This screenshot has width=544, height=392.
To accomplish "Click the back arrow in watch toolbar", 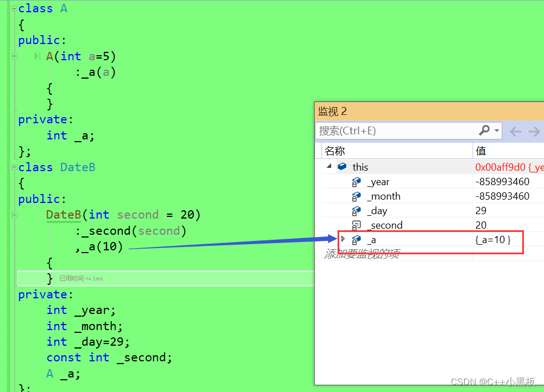I will (516, 132).
